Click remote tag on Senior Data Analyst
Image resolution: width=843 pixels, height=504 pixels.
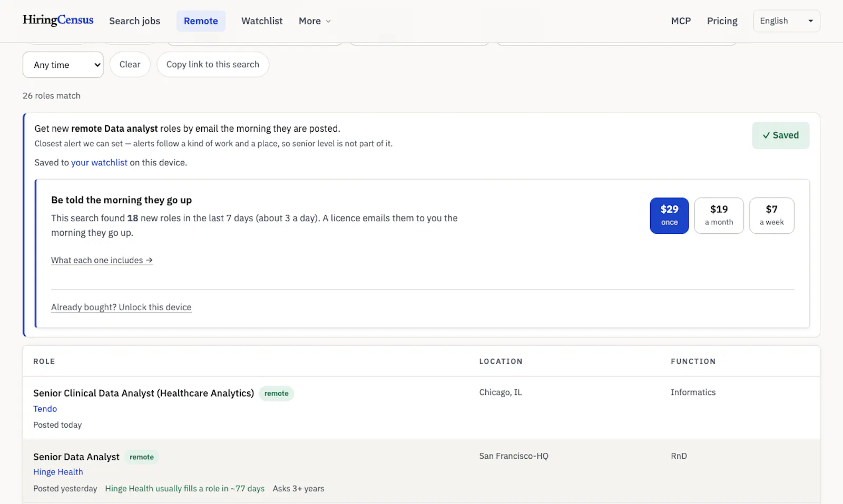pyautogui.click(x=142, y=457)
